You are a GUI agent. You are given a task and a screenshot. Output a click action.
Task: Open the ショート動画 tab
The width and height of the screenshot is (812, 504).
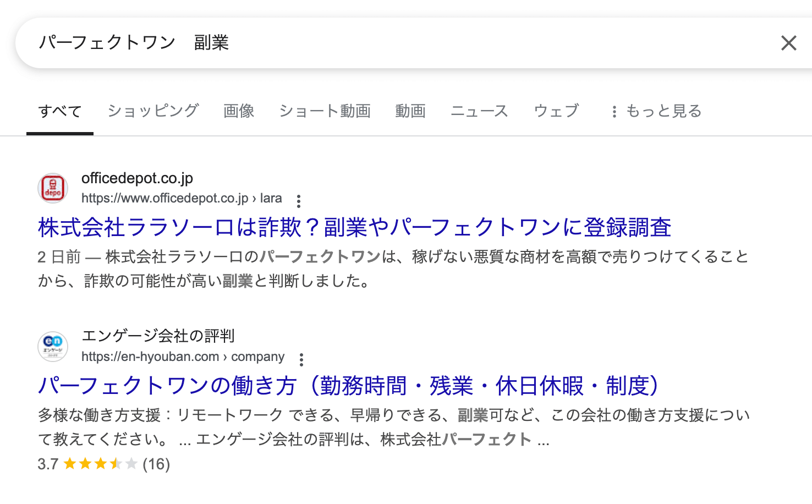point(325,111)
